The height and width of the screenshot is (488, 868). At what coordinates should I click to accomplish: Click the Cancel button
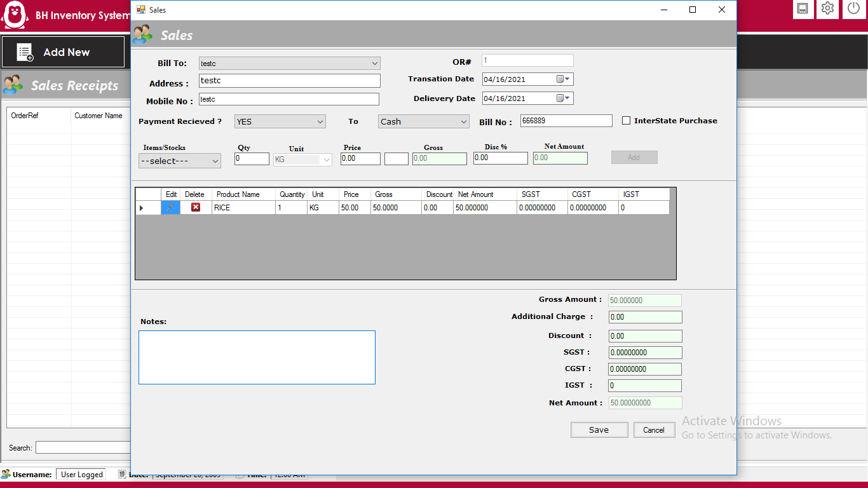point(654,430)
